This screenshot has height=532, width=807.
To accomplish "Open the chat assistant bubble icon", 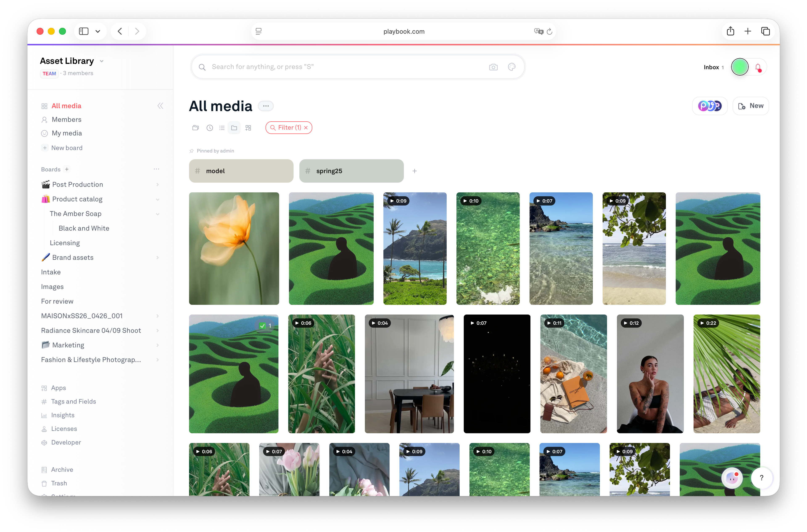I will point(732,478).
